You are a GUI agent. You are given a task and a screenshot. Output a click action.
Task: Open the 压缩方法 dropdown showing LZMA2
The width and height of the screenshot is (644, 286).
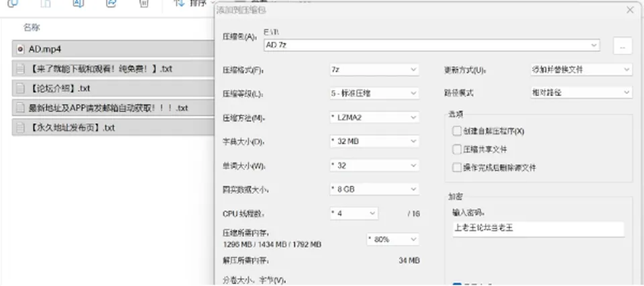coord(374,117)
